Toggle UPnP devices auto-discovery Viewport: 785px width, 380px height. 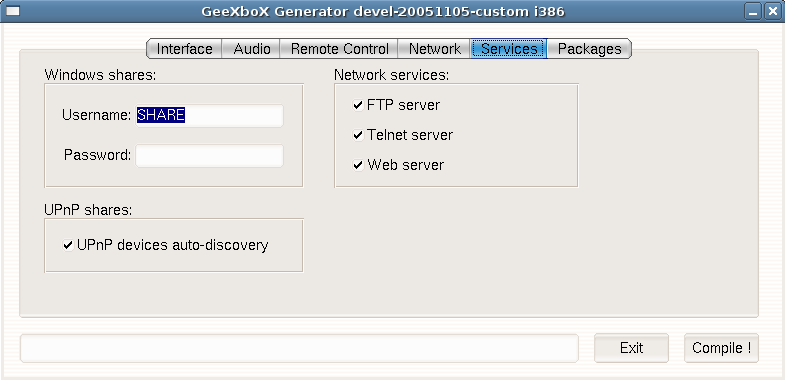tap(68, 245)
